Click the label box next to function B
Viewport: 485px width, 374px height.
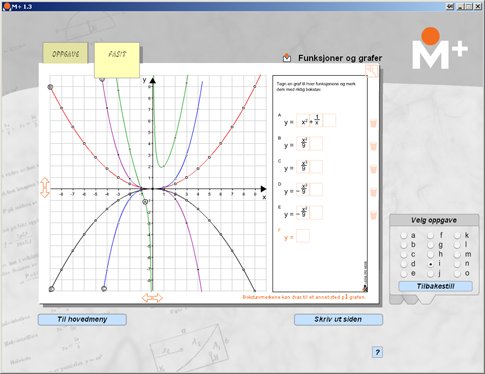(316, 144)
